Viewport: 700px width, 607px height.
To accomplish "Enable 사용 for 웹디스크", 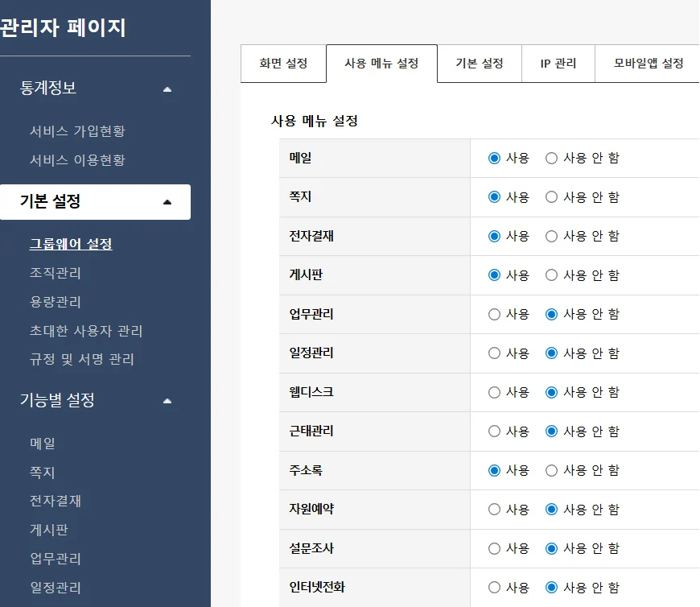I will click(494, 393).
